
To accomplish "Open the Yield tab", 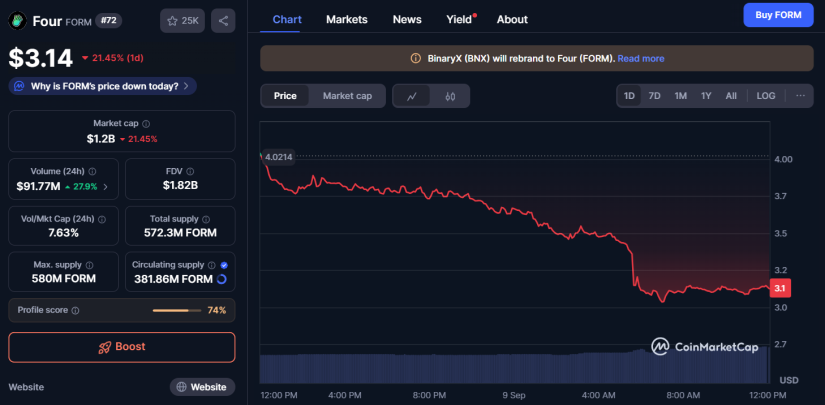I will [459, 19].
